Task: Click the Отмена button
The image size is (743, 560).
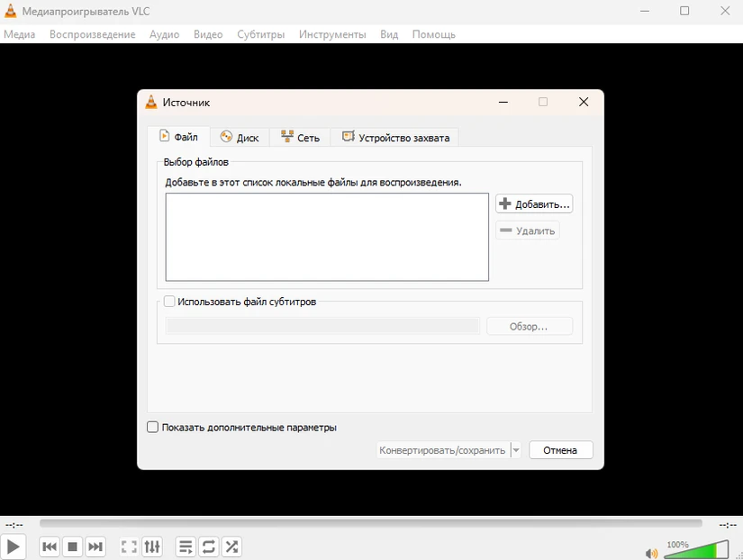Action: (560, 450)
